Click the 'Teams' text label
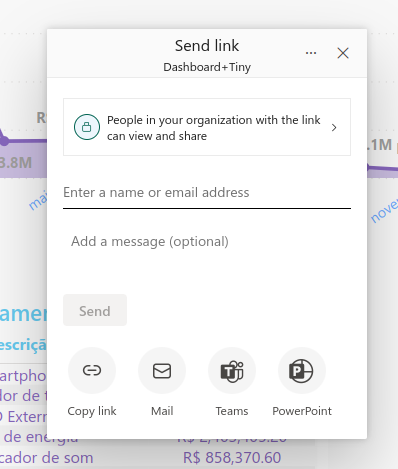This screenshot has width=398, height=469. (232, 411)
